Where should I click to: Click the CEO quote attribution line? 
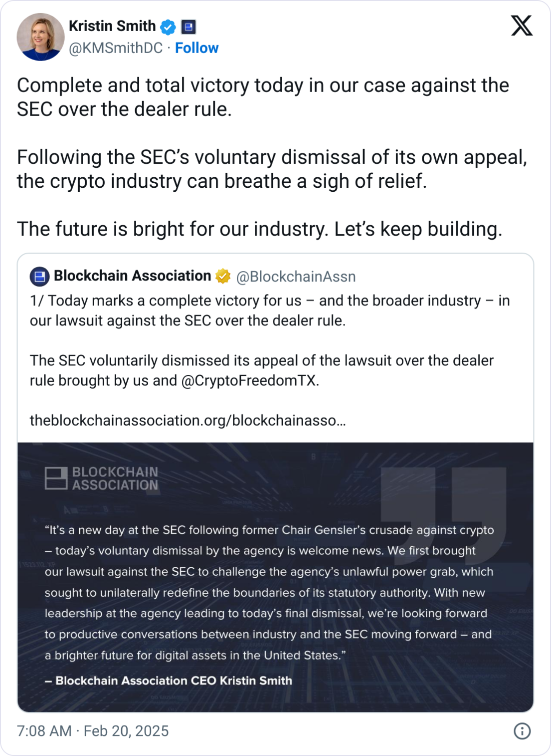pos(168,680)
